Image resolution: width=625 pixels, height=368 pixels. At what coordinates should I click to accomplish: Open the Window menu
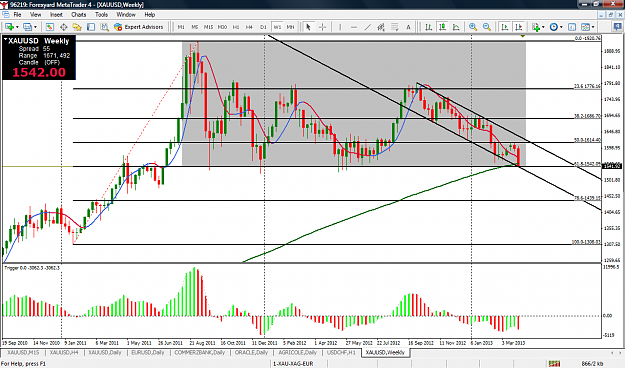(x=126, y=14)
